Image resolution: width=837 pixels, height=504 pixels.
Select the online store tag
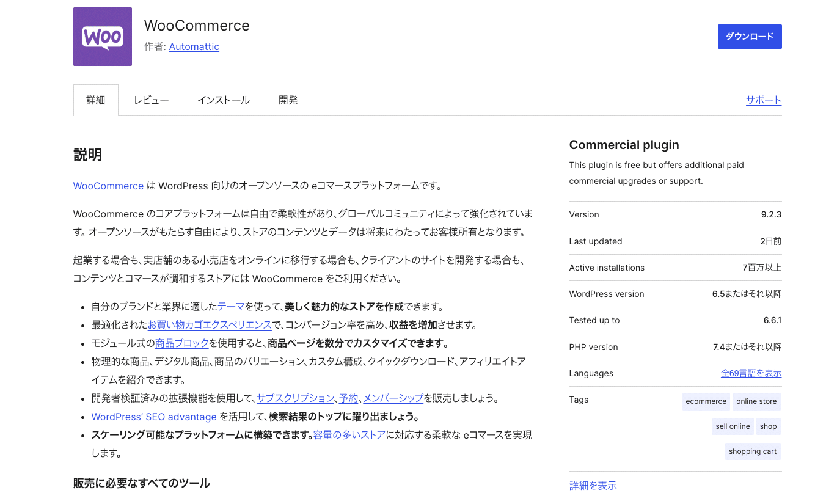pos(756,401)
